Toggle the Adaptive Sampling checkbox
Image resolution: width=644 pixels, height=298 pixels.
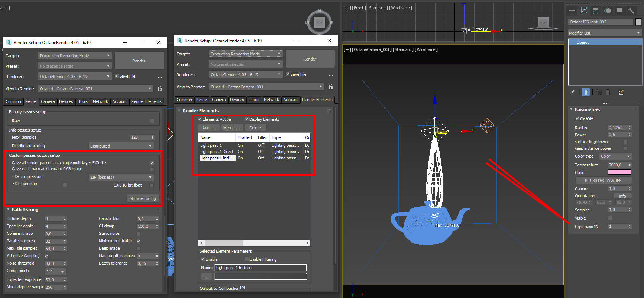pos(46,256)
